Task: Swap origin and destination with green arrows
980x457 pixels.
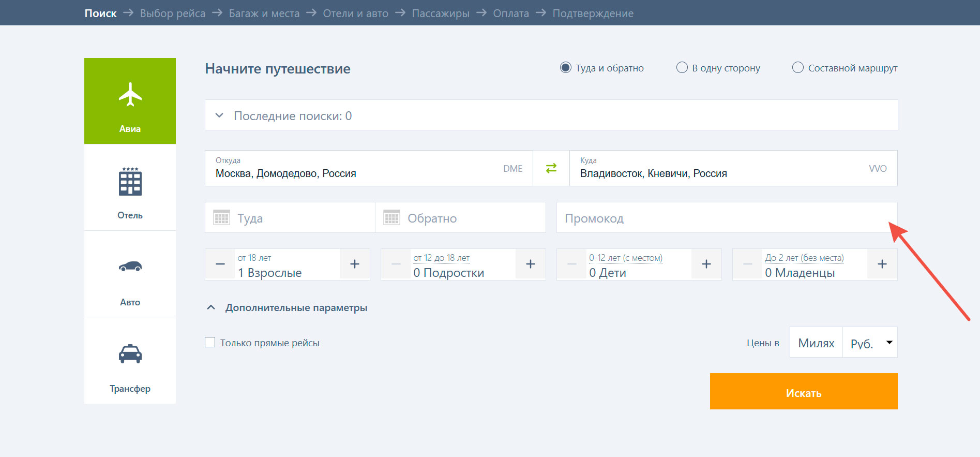Action: click(551, 168)
